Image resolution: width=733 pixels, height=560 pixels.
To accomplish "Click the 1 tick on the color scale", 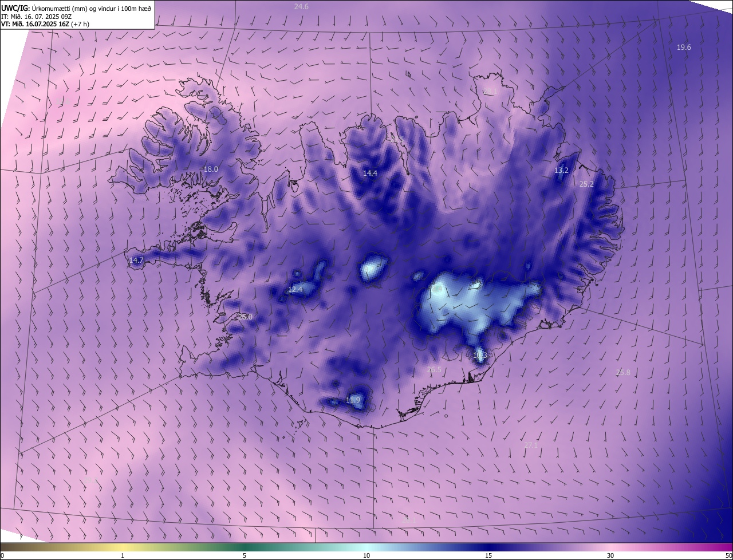I will pyautogui.click(x=123, y=555).
